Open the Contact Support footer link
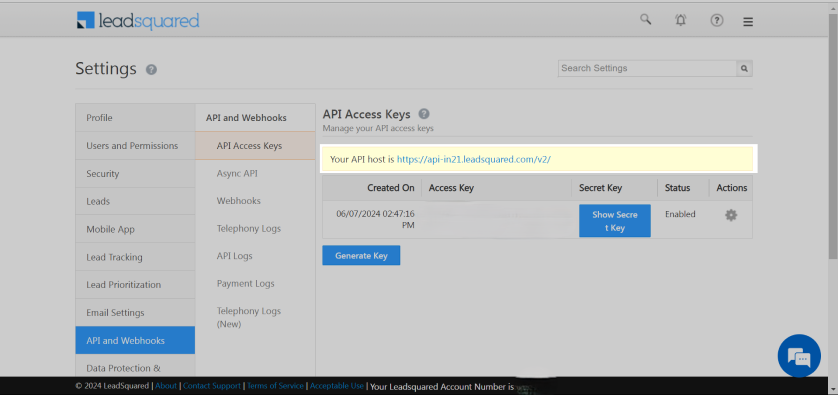This screenshot has width=838, height=395. 212,386
